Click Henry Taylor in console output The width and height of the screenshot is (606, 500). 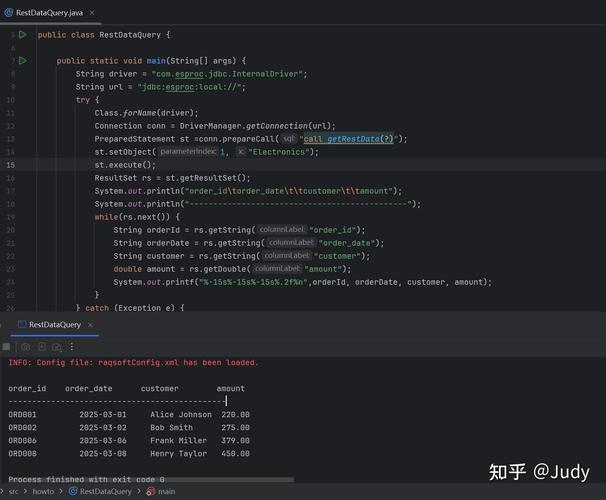pyautogui.click(x=179, y=453)
